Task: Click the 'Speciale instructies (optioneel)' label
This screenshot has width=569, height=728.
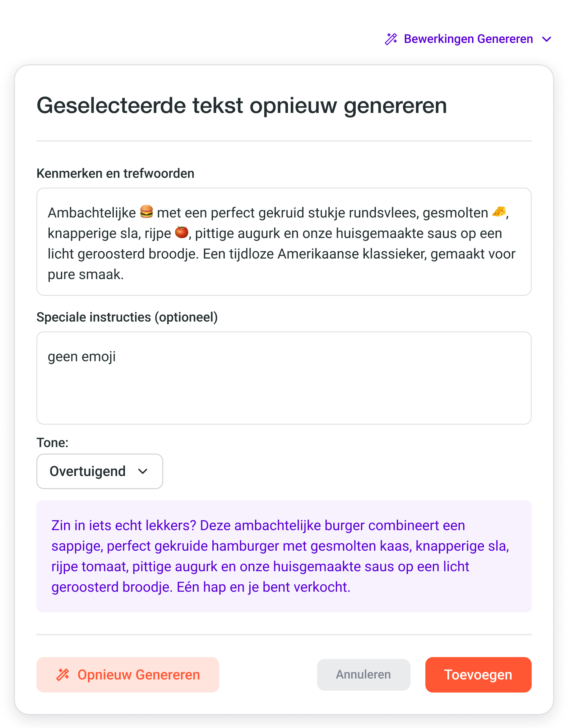Action: (x=127, y=317)
